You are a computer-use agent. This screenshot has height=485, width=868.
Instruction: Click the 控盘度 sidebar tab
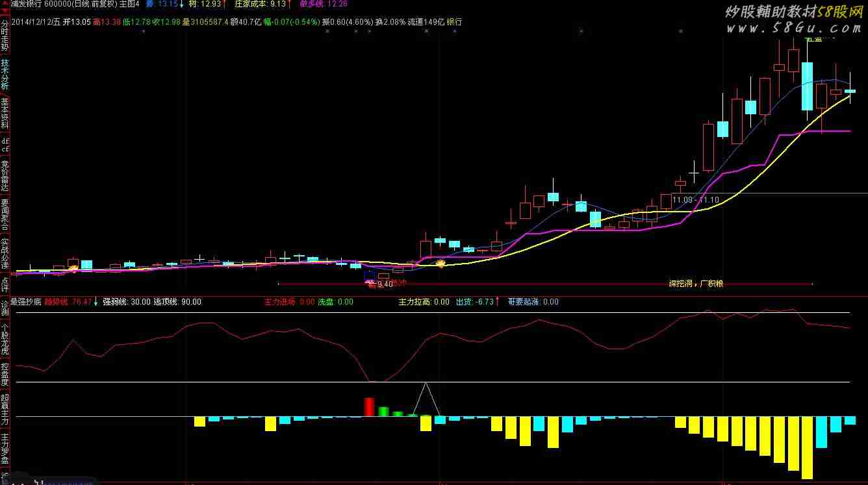click(x=5, y=374)
